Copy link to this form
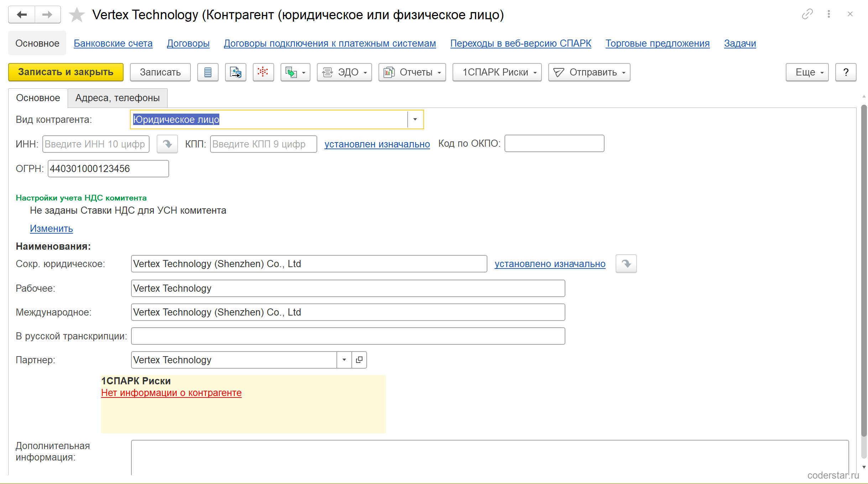This screenshot has height=484, width=868. point(807,14)
